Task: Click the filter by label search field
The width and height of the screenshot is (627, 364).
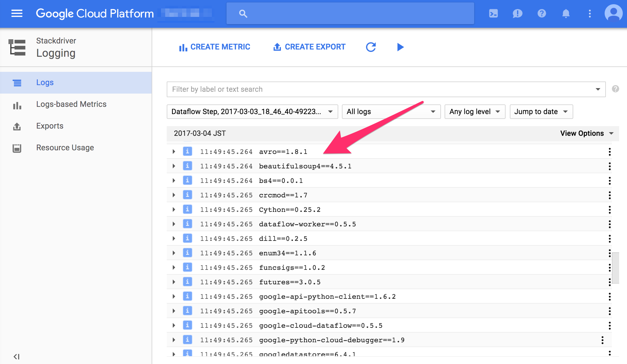Action: click(x=332, y=89)
